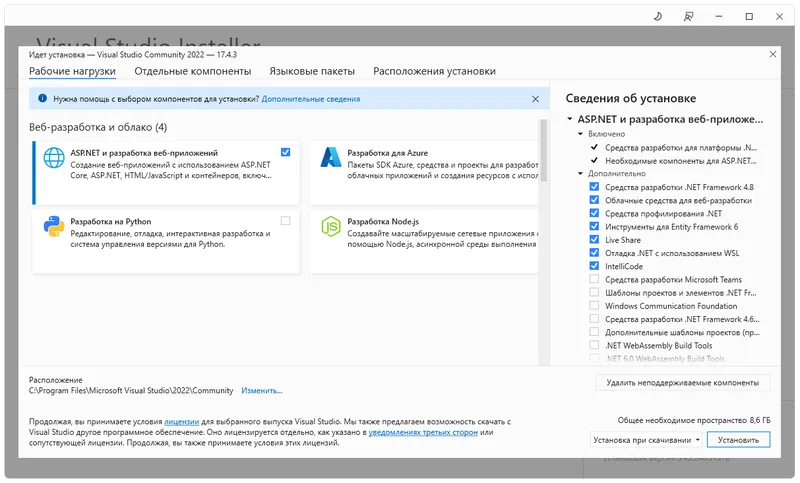Switch to Отдельные компоненты tab

pyautogui.click(x=192, y=71)
